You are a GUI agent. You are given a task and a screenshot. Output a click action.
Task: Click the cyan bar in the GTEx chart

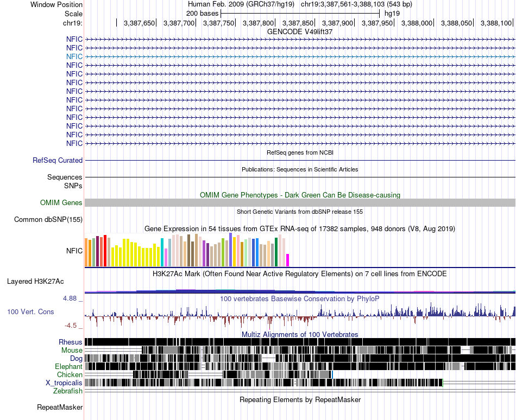tap(162, 252)
